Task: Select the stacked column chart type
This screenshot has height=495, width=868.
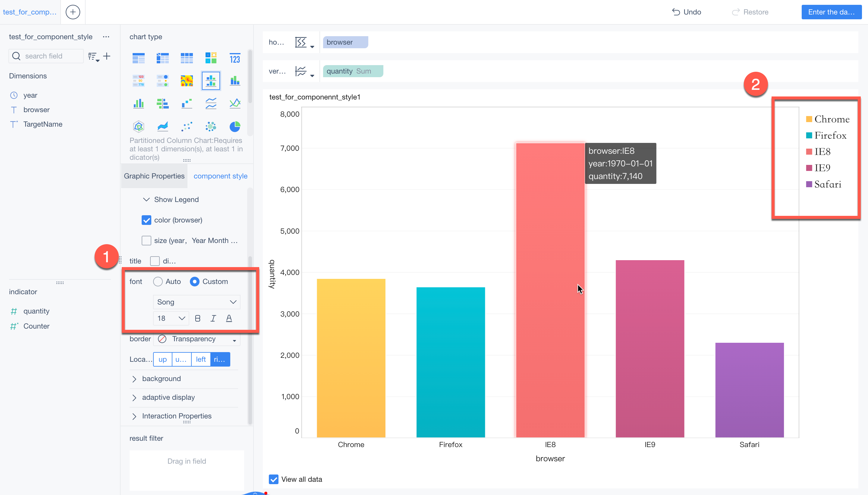Action: click(x=235, y=81)
